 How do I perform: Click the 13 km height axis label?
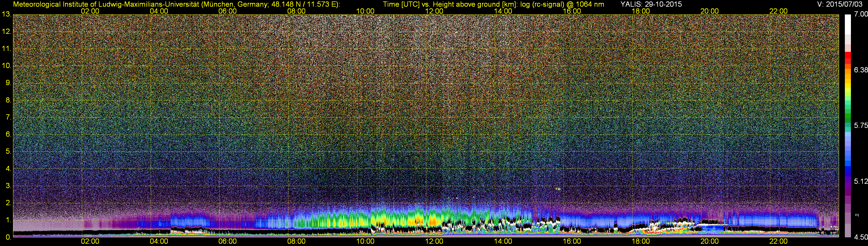(x=6, y=14)
